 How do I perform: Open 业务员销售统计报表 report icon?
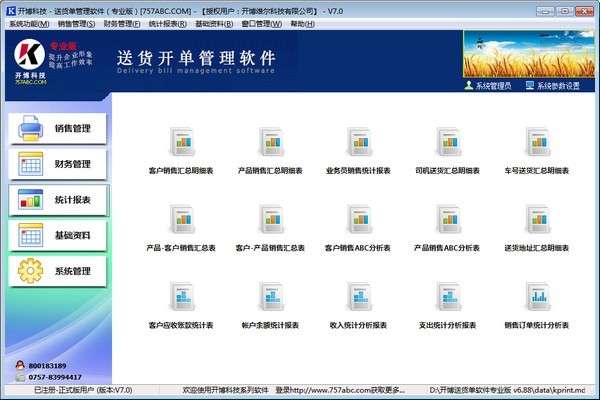click(359, 142)
